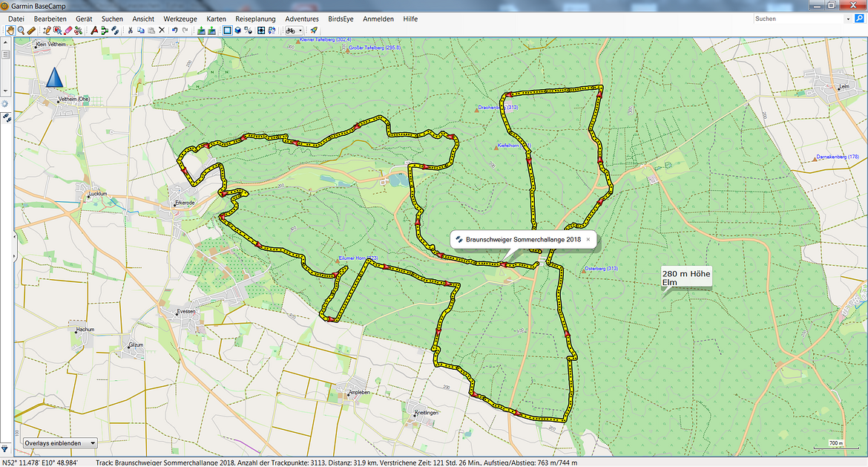The image size is (868, 467).
Task: Activate the Select pointer tool
Action: pos(58,30)
